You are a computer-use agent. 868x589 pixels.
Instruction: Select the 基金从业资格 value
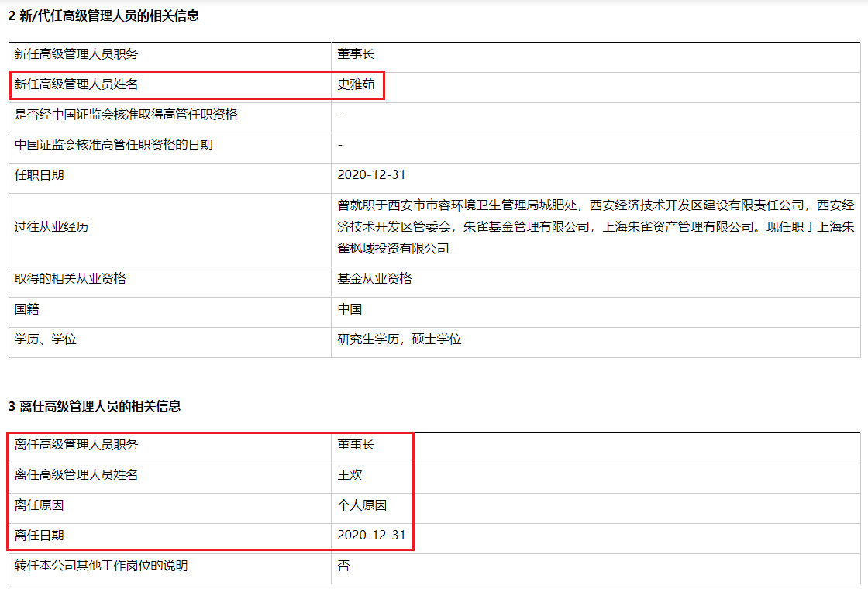374,279
